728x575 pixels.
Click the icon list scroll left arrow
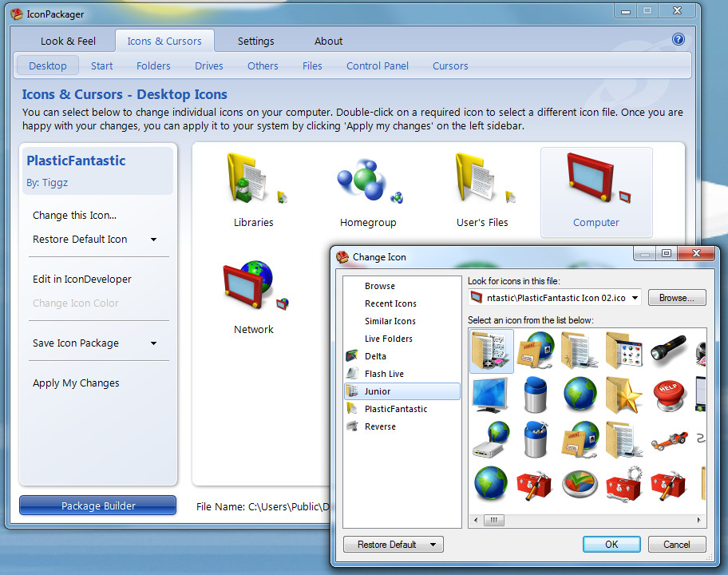pyautogui.click(x=476, y=520)
